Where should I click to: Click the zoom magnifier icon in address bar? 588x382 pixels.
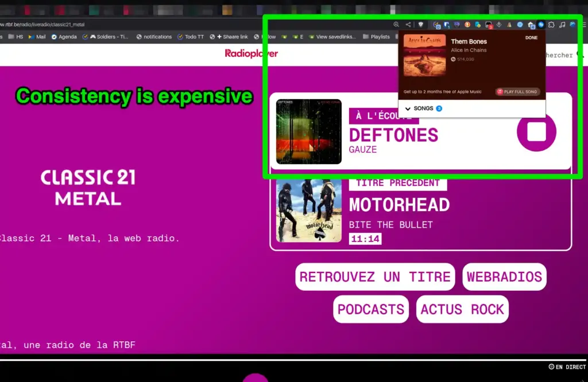[396, 24]
